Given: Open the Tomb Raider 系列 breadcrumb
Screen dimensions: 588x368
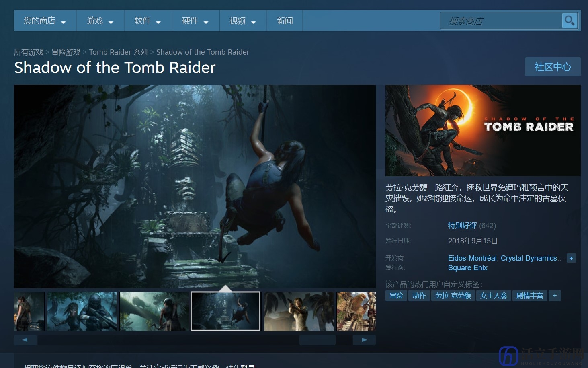Looking at the screenshot, I should [x=119, y=52].
